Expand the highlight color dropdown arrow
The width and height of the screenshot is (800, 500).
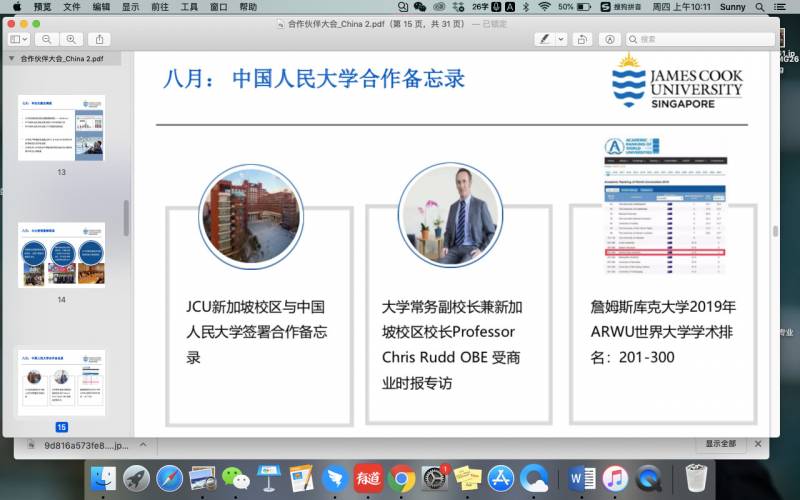coord(560,39)
